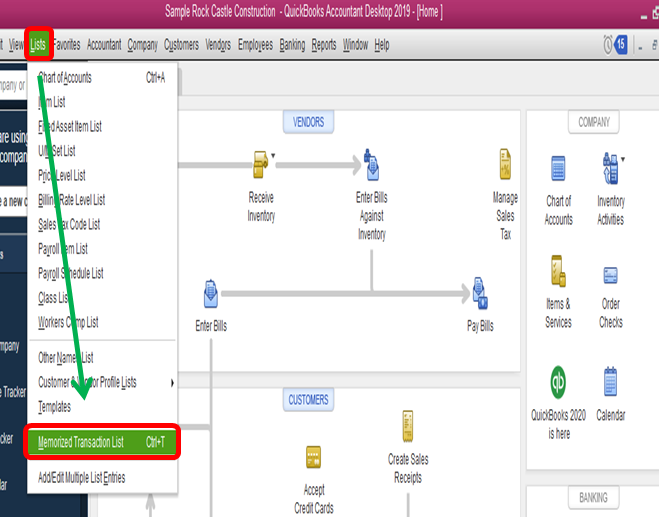Choose Payroll Schedule List
659x517 pixels.
point(102,273)
